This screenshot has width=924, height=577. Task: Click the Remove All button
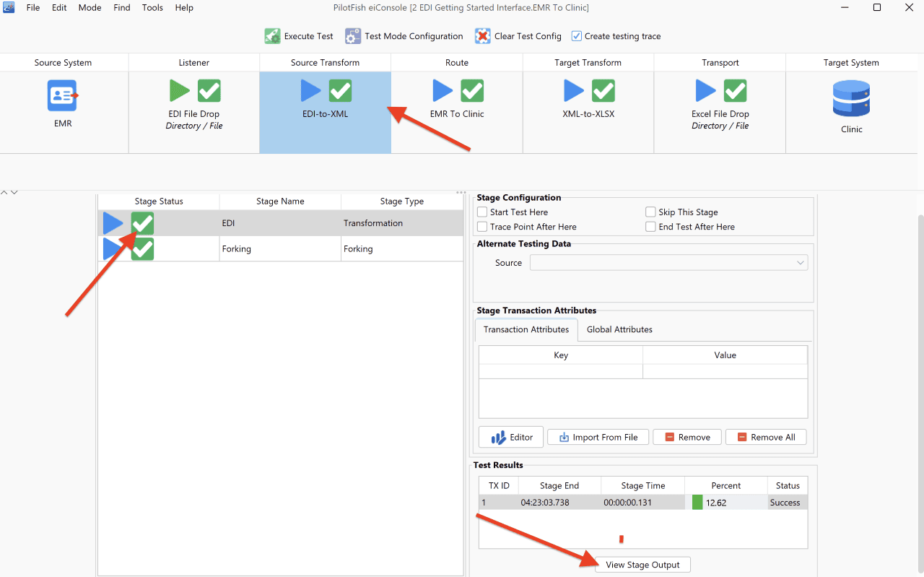766,437
